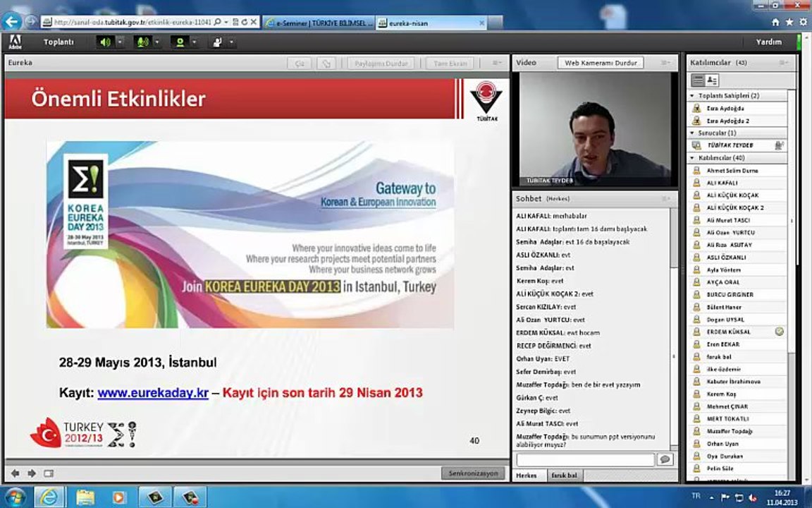Open webcam options dropdown arrow
Screen dimensions: 812x508
coord(195,42)
